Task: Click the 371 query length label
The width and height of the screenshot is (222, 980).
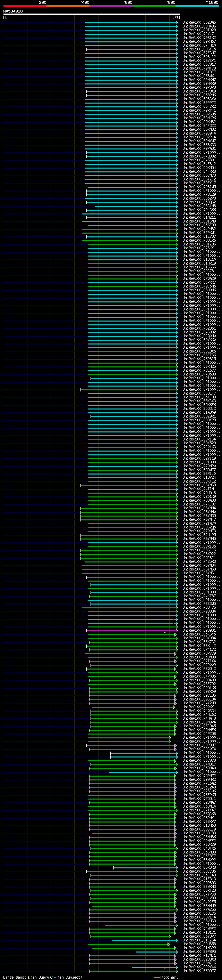Action: (x=175, y=17)
